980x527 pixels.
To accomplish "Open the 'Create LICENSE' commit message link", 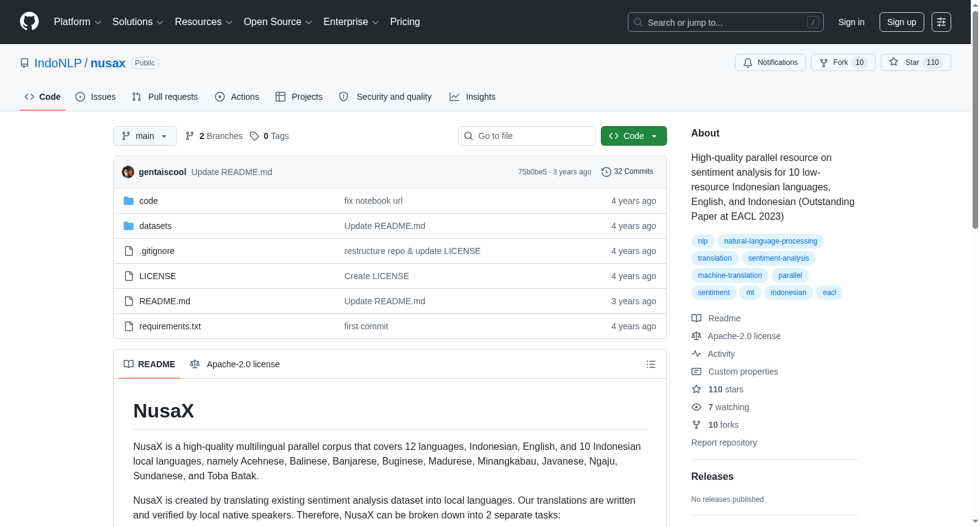I will point(377,276).
